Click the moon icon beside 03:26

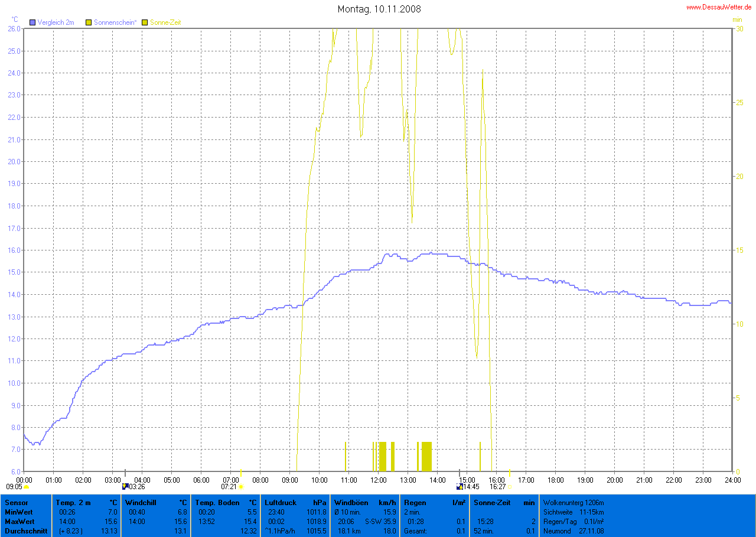[125, 487]
